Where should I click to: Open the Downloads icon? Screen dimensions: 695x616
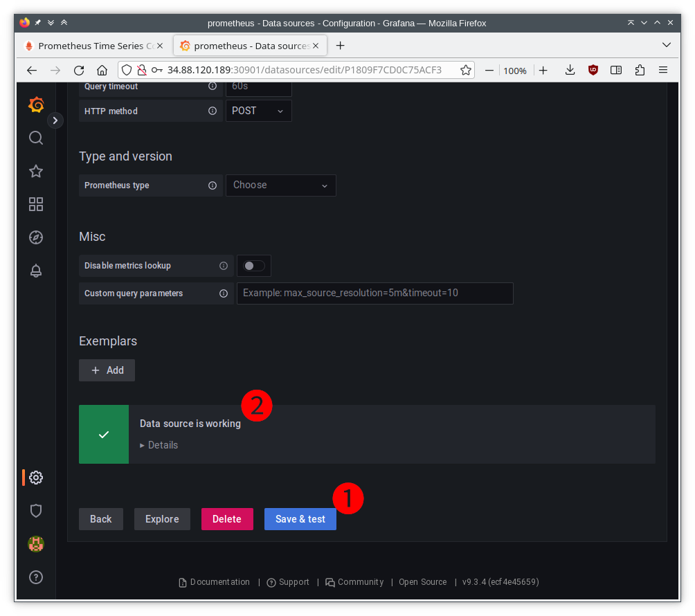tap(570, 70)
